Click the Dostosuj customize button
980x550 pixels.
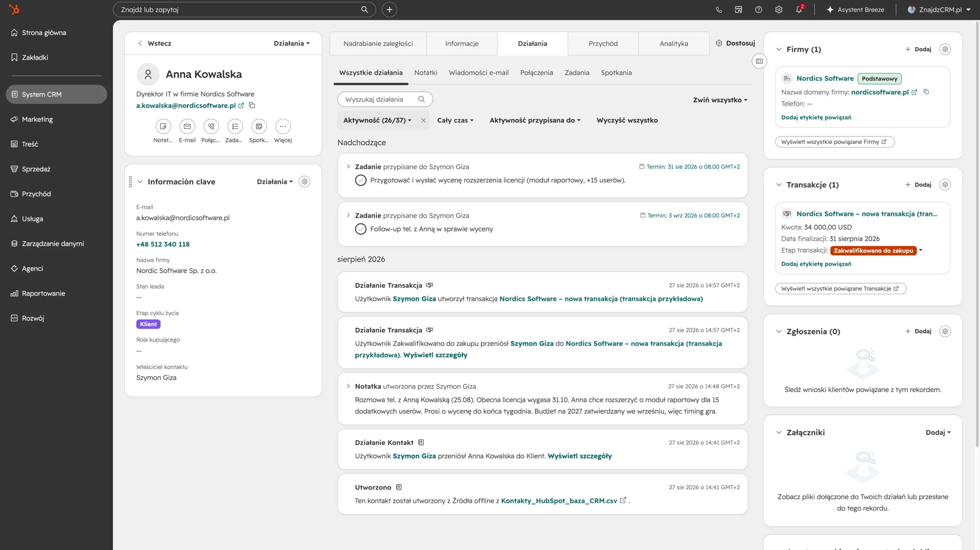click(x=735, y=43)
